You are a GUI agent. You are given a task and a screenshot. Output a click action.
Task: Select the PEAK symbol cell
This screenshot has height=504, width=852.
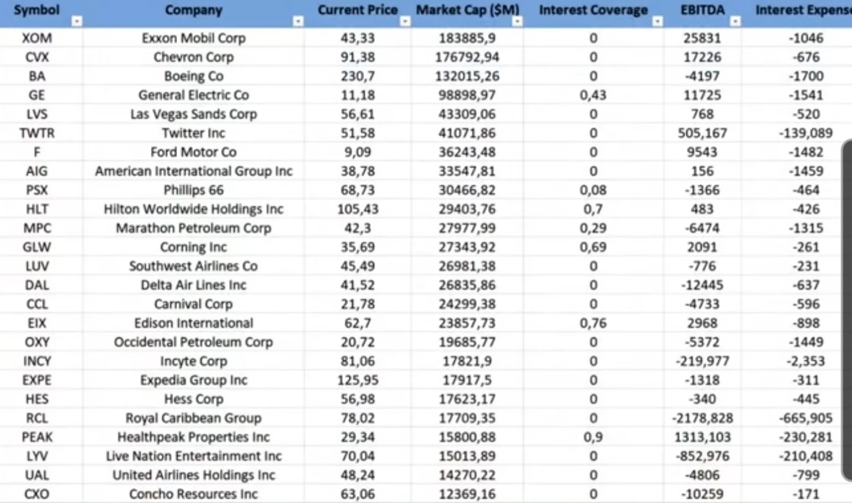pos(37,437)
